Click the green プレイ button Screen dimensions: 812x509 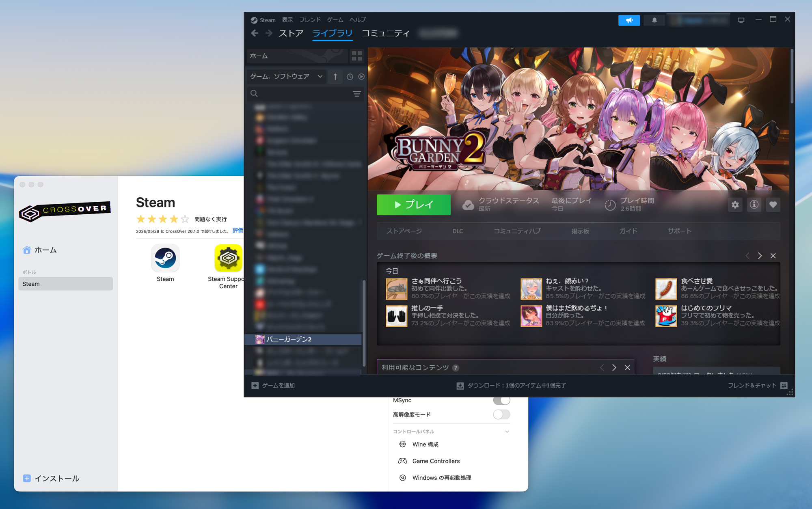(x=414, y=205)
